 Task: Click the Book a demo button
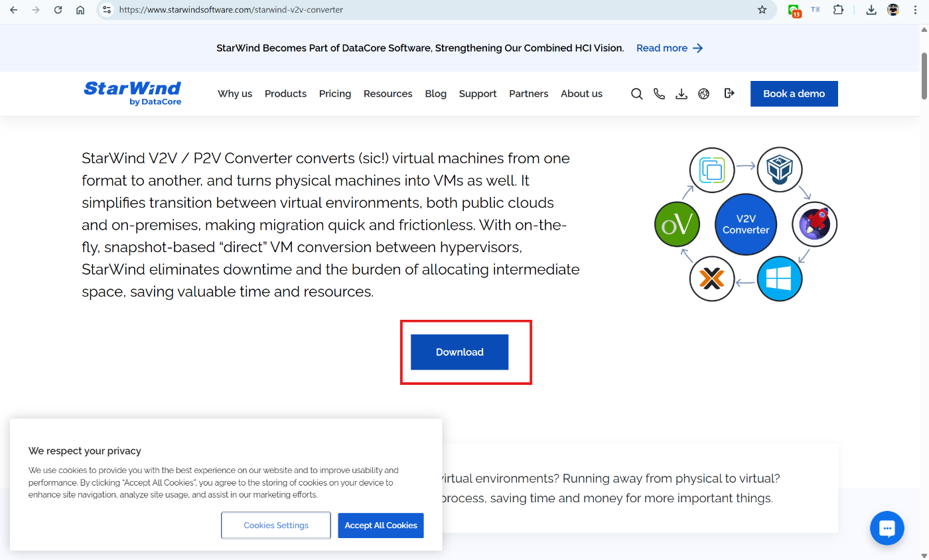click(x=794, y=94)
